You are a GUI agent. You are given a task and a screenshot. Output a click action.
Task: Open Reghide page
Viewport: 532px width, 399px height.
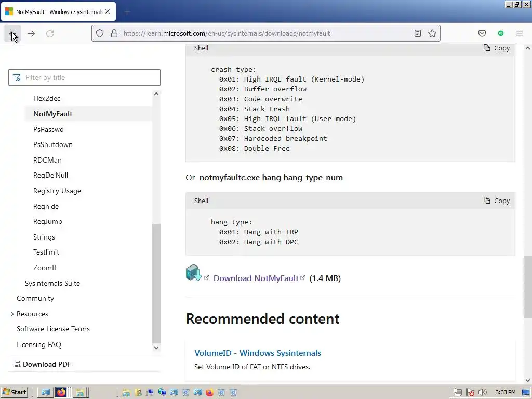pyautogui.click(x=46, y=206)
